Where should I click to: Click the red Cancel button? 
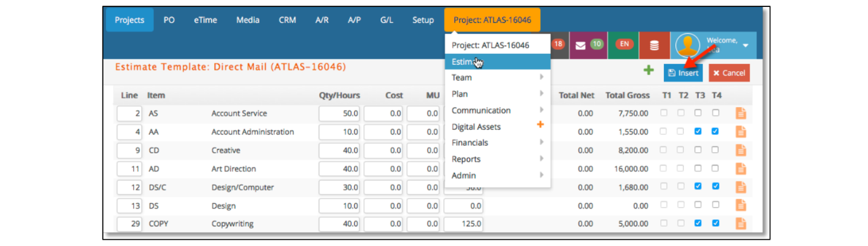tap(729, 73)
